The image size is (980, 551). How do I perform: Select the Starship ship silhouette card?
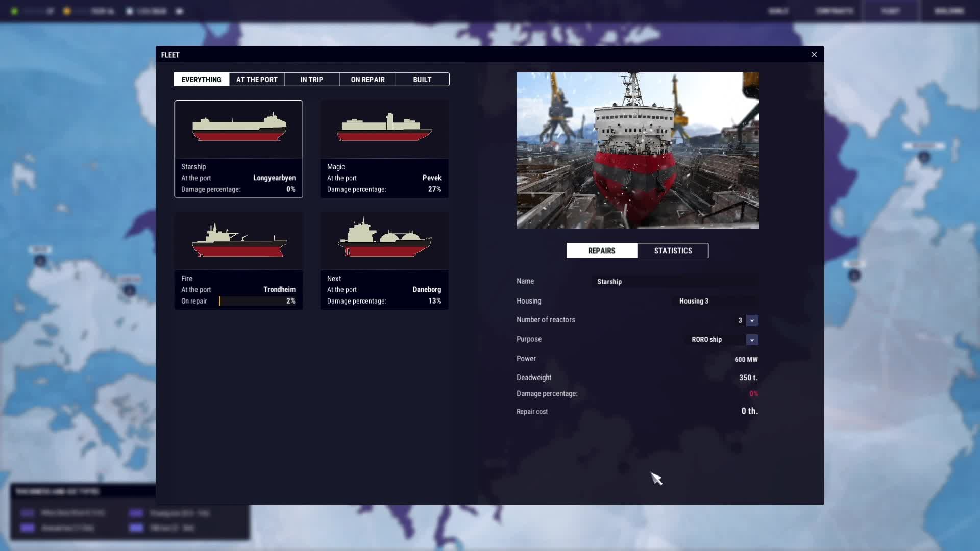(238, 129)
